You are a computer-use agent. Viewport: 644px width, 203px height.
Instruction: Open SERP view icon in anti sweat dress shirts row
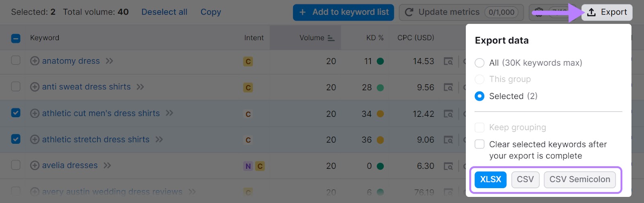coord(448,87)
